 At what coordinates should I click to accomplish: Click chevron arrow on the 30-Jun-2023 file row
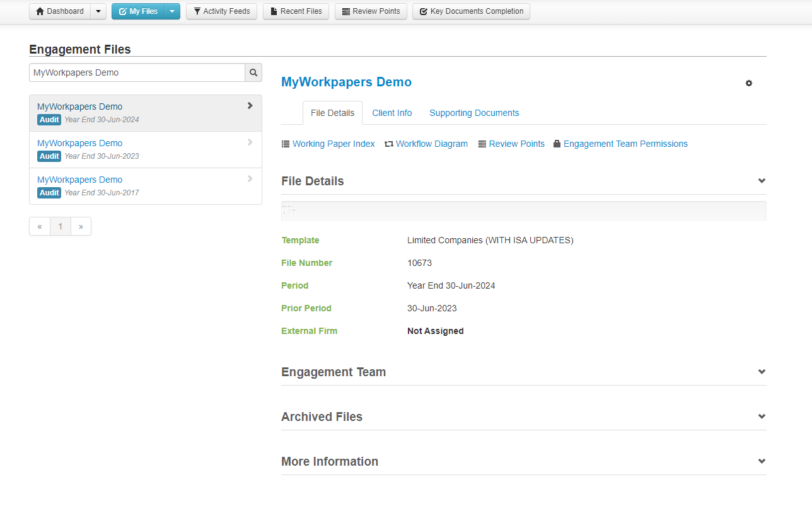tap(250, 142)
